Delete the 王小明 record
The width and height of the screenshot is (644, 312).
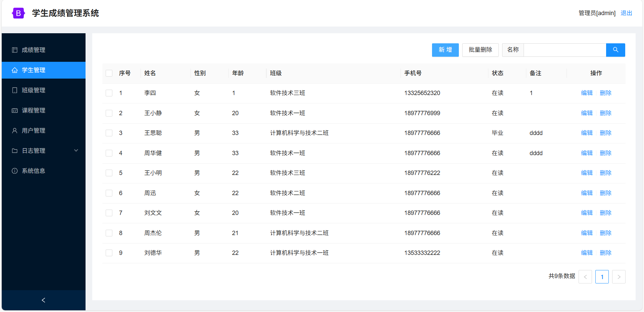(x=605, y=173)
